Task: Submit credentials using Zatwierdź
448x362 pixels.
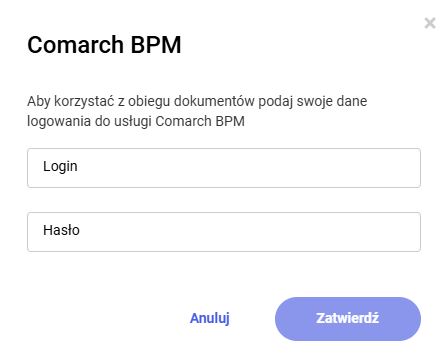Action: pos(348,319)
